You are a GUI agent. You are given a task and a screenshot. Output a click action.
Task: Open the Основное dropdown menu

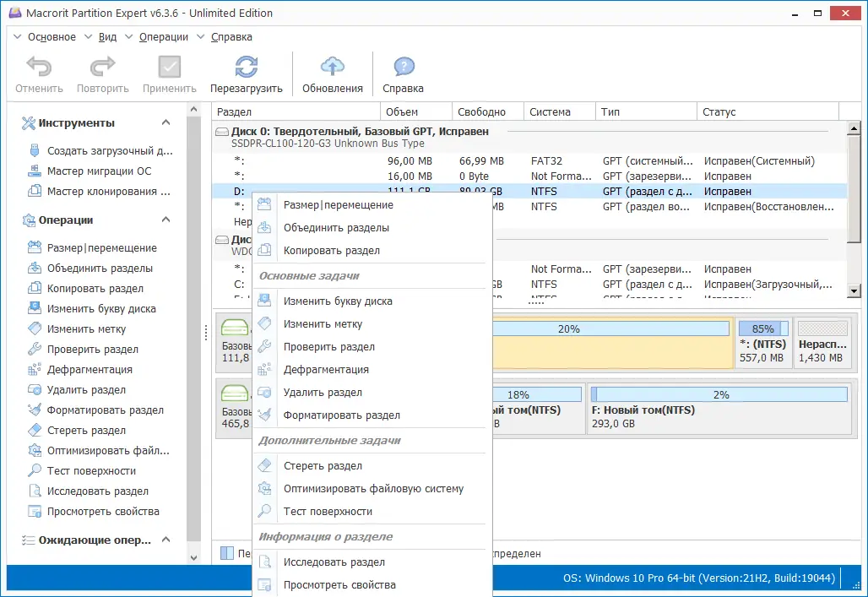click(x=51, y=37)
